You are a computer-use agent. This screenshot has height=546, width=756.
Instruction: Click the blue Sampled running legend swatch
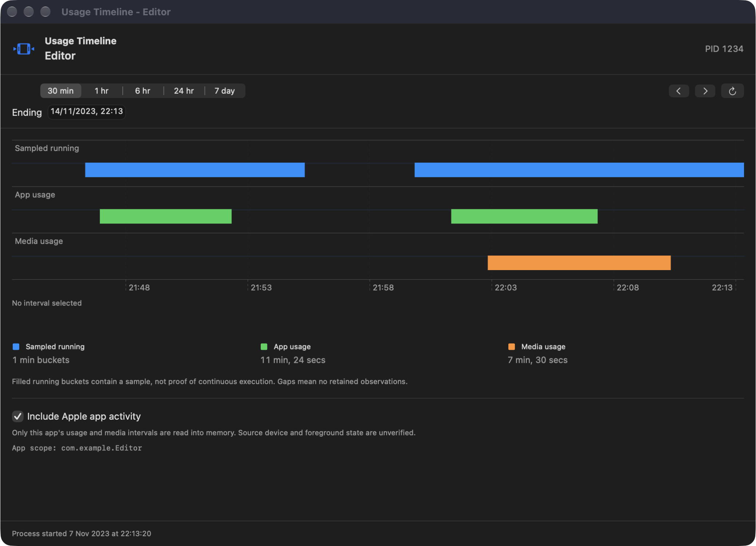coord(16,347)
